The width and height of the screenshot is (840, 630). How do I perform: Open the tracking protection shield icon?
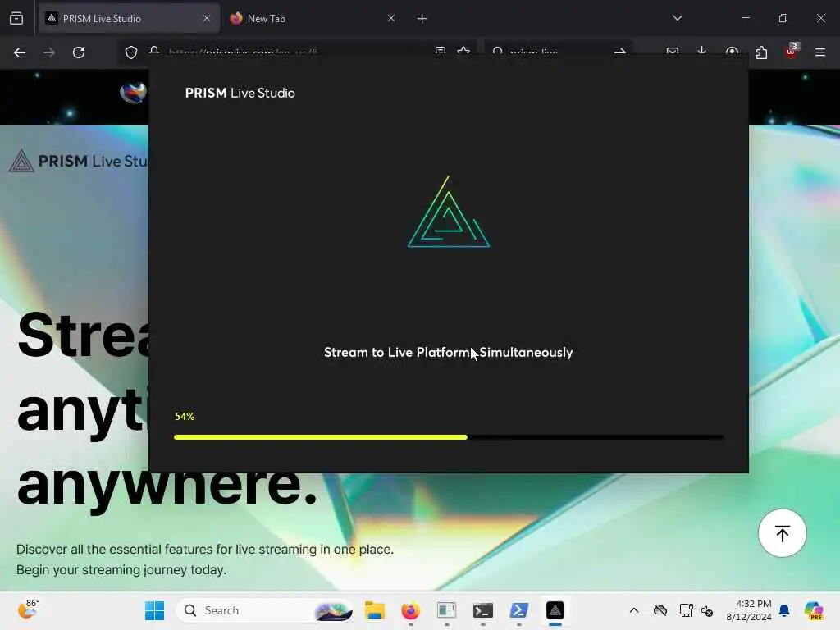[x=131, y=52]
